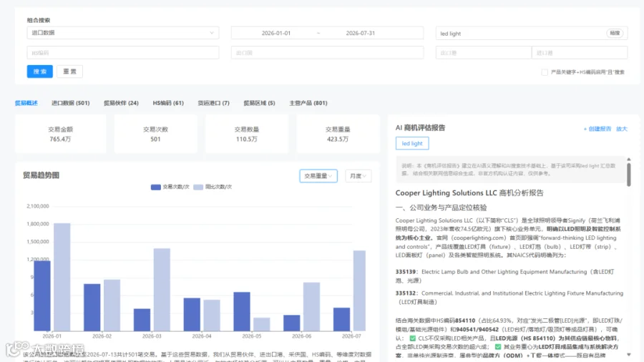The image size is (644, 362).
Task: Click the export port input field
Action: pos(484,52)
